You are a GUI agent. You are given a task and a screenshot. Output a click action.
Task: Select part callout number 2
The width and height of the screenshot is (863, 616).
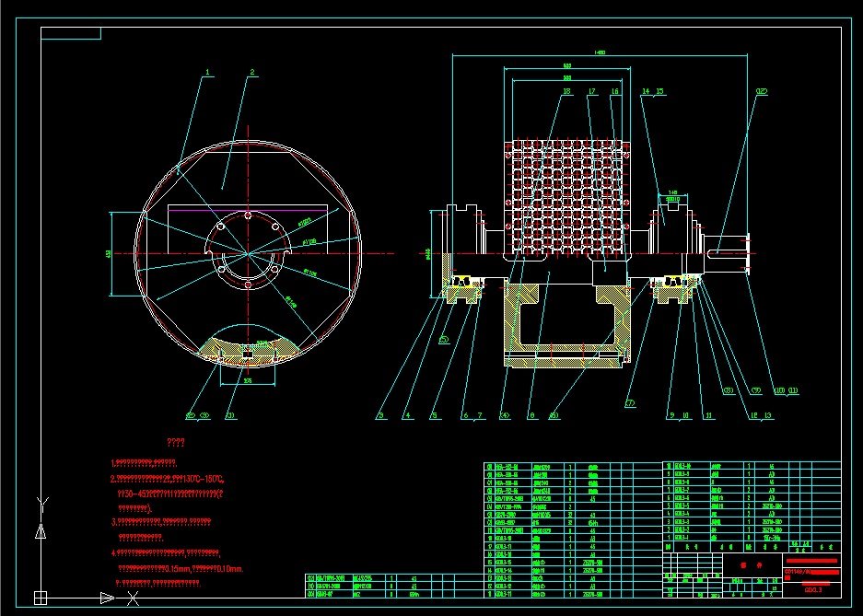pyautogui.click(x=252, y=72)
